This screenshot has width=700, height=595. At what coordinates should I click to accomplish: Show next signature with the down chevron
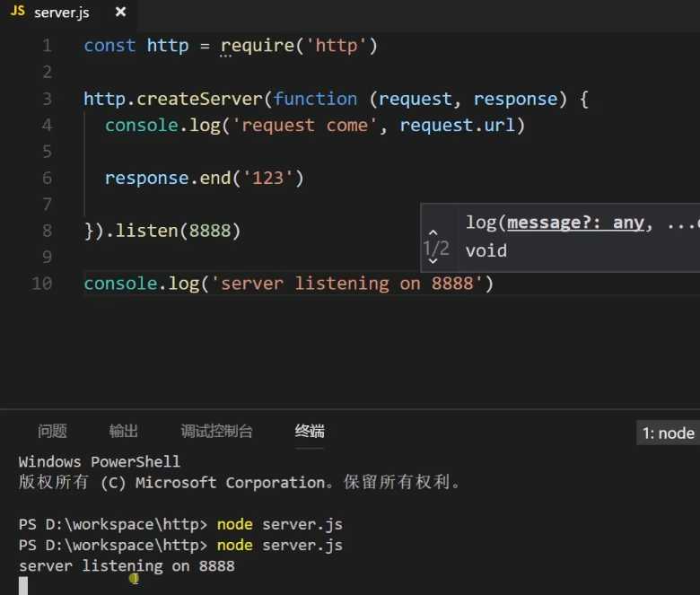(433, 260)
